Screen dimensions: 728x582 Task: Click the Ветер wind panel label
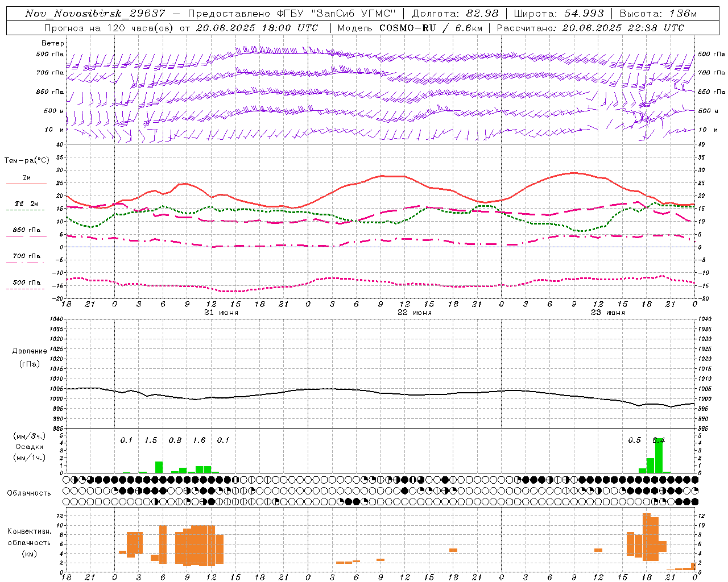click(x=53, y=43)
